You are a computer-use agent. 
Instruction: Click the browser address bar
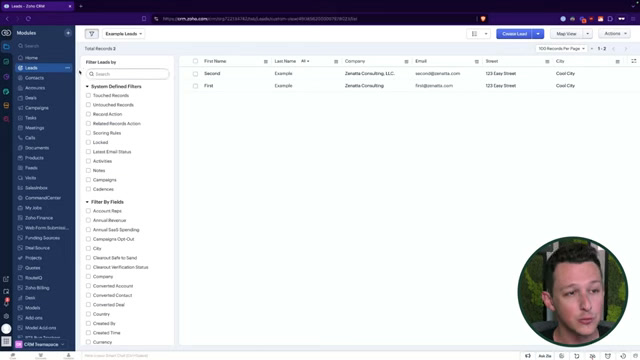pos(314,19)
